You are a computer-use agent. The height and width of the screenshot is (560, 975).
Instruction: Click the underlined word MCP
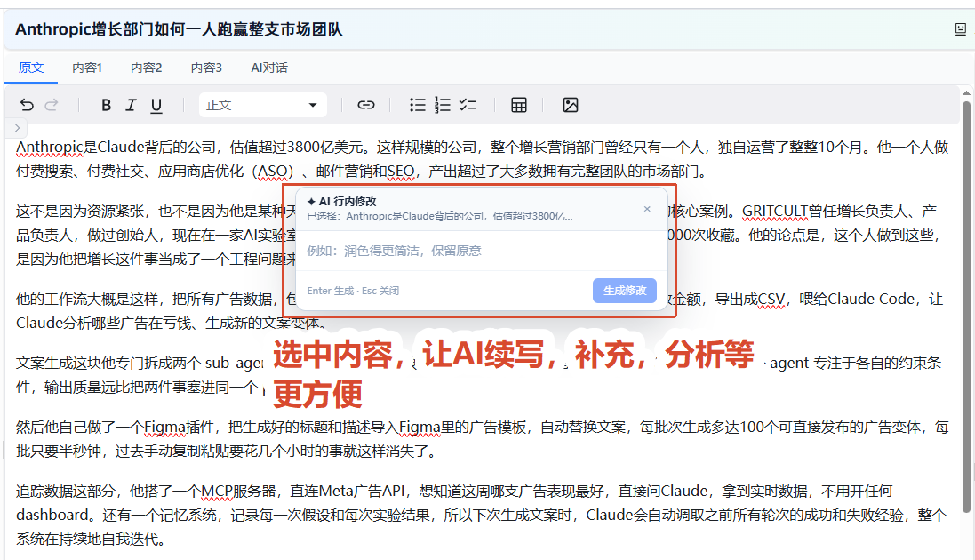tap(216, 492)
